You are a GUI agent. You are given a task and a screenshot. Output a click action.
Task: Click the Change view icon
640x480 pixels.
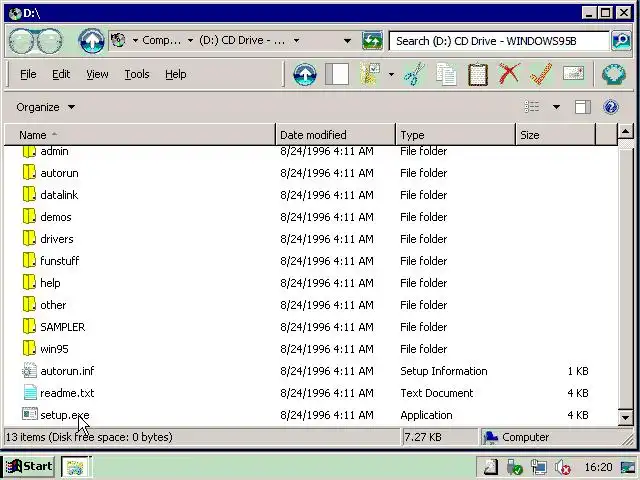pos(531,107)
